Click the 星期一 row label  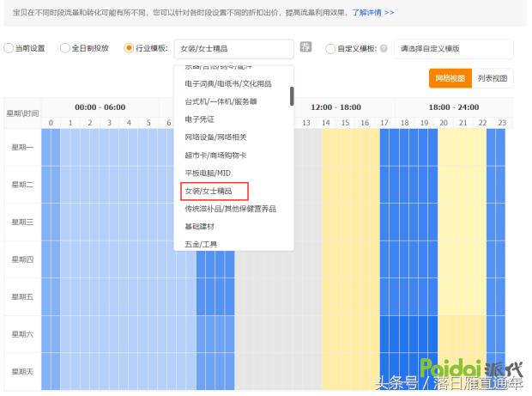(22, 147)
